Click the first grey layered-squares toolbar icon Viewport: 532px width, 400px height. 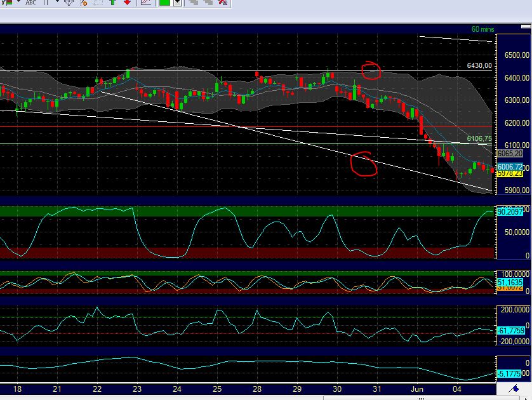coord(194,3)
